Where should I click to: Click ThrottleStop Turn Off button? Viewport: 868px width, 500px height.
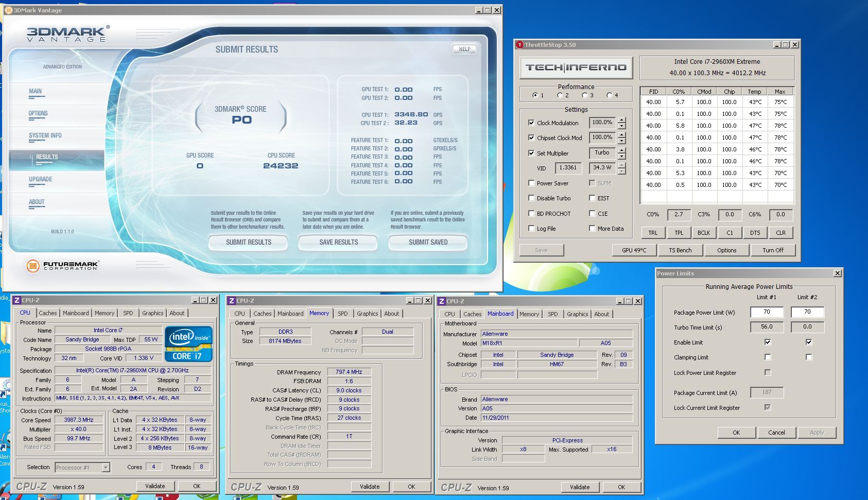click(x=773, y=250)
